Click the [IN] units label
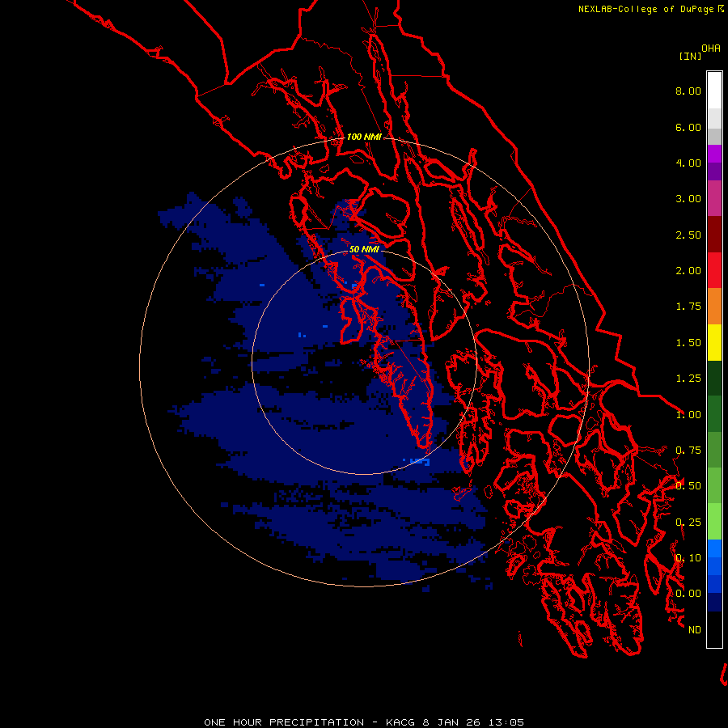 pyautogui.click(x=690, y=56)
